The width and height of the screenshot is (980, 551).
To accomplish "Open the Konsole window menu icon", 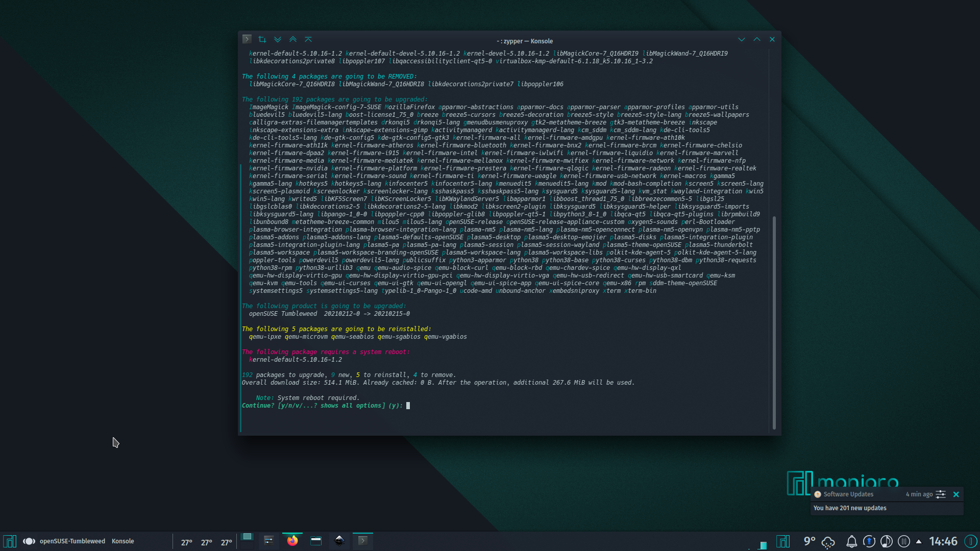I will pyautogui.click(x=247, y=39).
